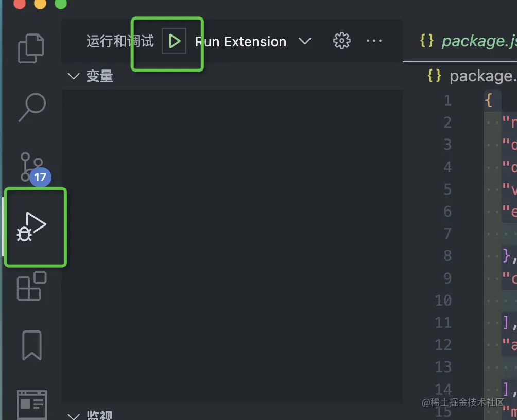The height and width of the screenshot is (420, 517).
Task: Click the 运行和调试 panel title
Action: pyautogui.click(x=120, y=42)
